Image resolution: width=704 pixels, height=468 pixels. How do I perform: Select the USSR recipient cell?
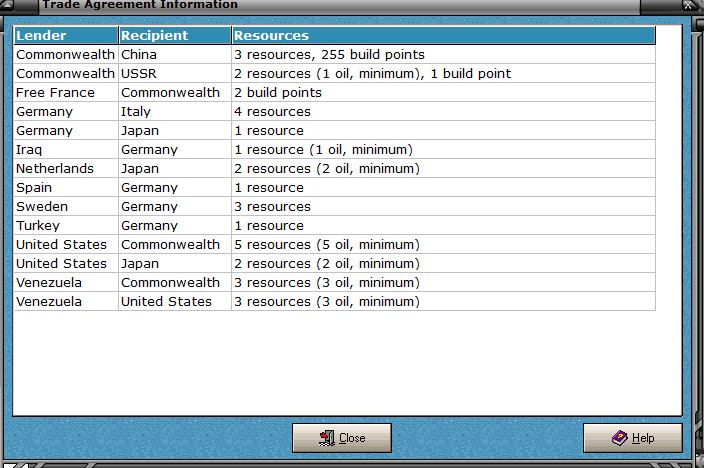click(175, 73)
